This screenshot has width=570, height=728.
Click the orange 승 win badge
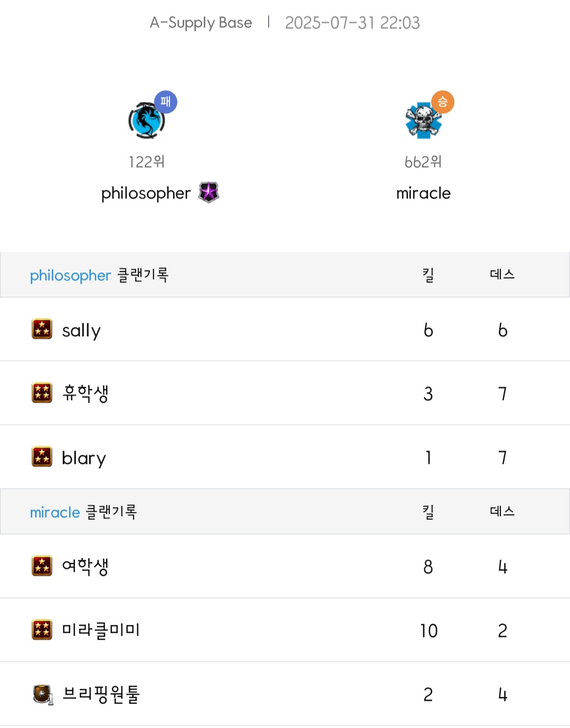point(443,102)
